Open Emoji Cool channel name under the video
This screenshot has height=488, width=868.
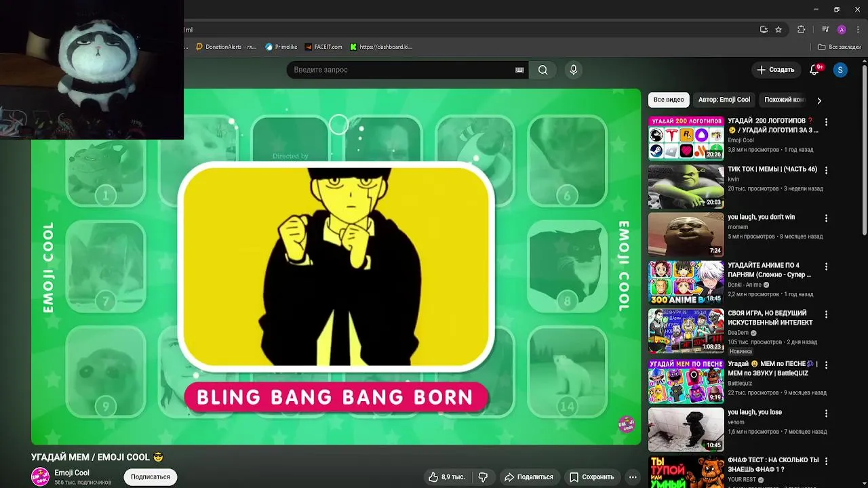[x=72, y=473]
